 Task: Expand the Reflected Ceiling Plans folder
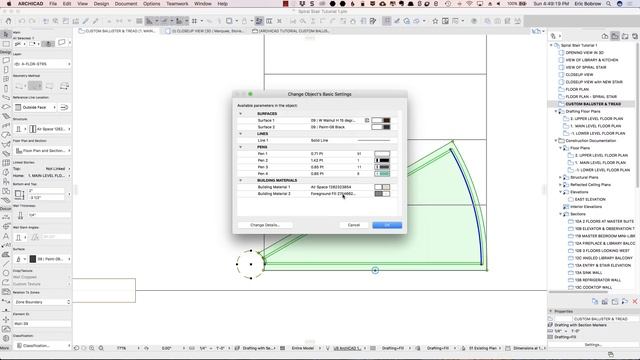[560, 184]
